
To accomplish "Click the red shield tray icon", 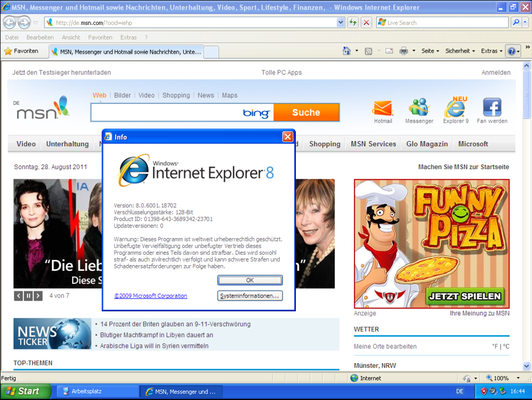I will (484, 392).
